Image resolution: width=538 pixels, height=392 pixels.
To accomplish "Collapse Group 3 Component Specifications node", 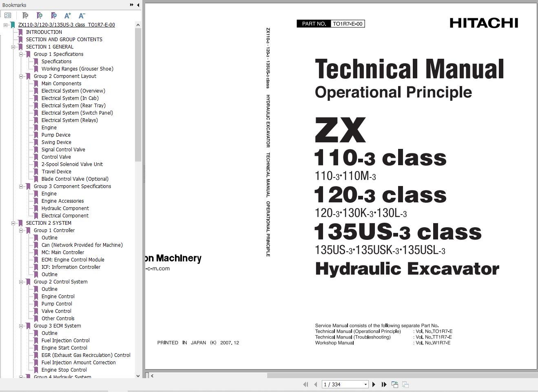I will tap(21, 186).
